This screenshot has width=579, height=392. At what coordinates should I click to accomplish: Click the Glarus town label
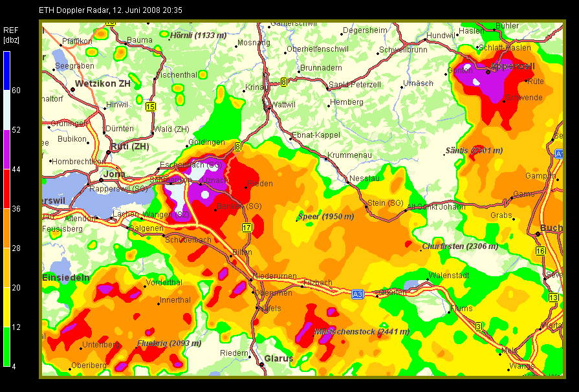(x=279, y=358)
